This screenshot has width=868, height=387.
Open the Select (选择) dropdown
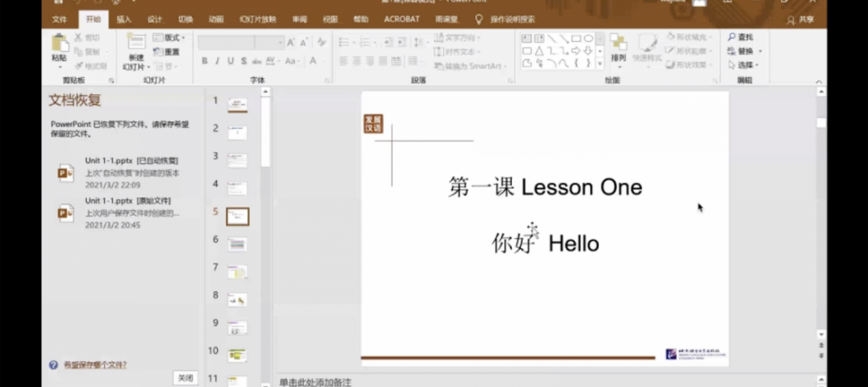pyautogui.click(x=743, y=65)
